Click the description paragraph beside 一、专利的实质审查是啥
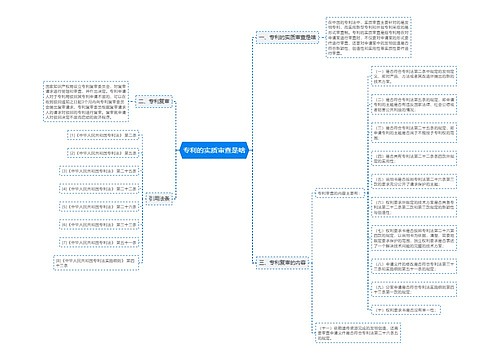Screen dimensions: 500x360 click(368, 37)
